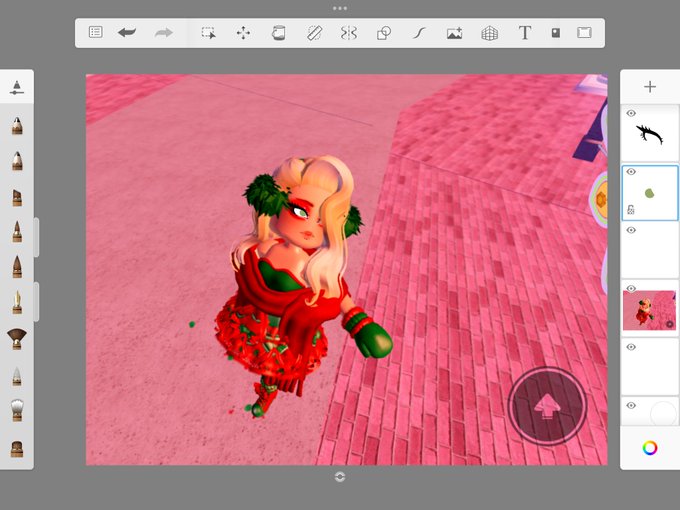680x510 pixels.
Task: Tap the upper brush size slider handle
Action: pos(36,237)
